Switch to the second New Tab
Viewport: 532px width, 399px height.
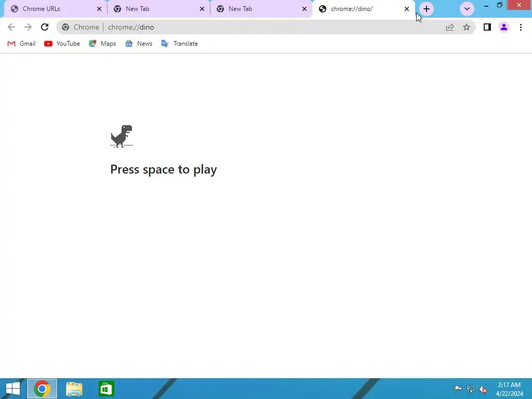[x=261, y=9]
